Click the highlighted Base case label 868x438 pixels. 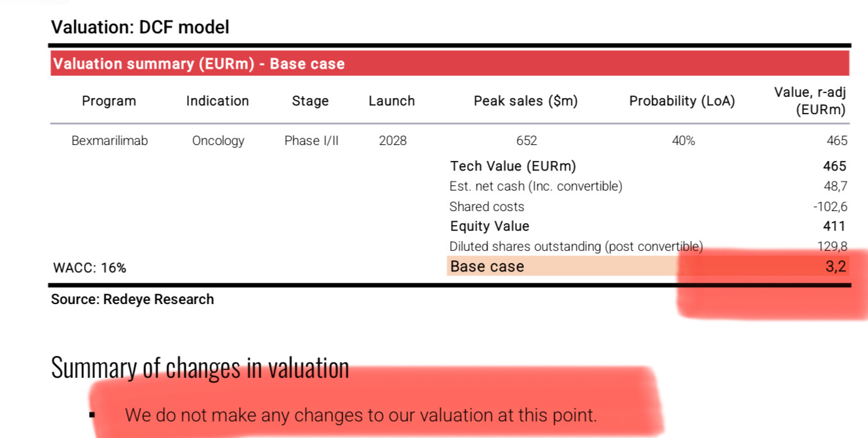[487, 267]
